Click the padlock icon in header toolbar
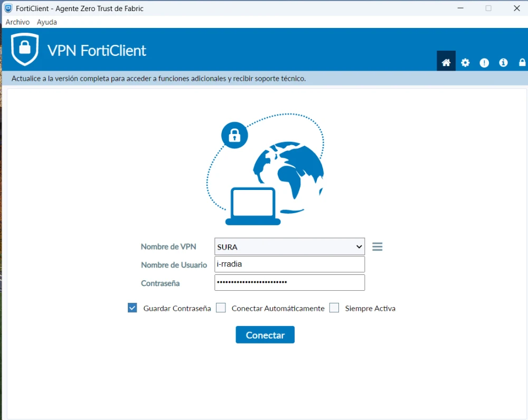 (522, 63)
